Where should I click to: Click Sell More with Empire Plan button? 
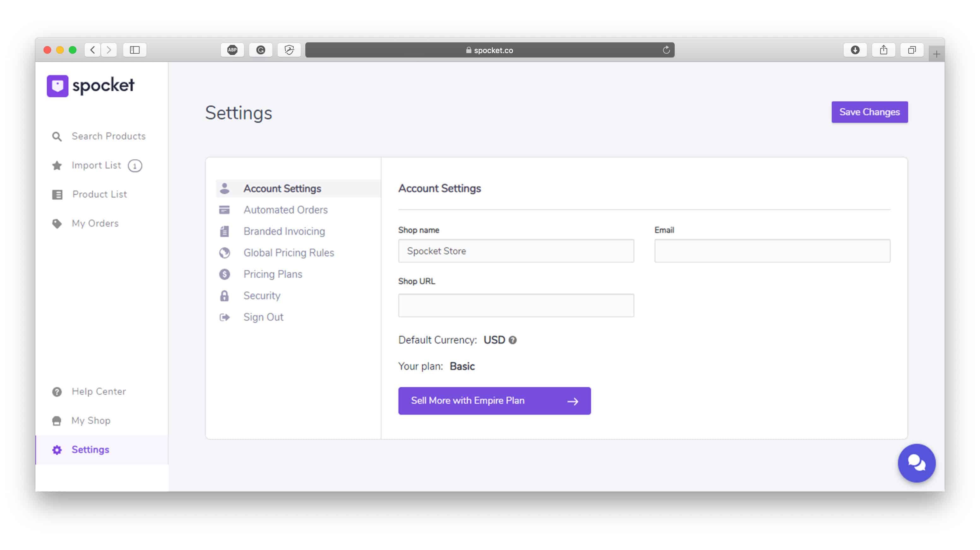[494, 401]
